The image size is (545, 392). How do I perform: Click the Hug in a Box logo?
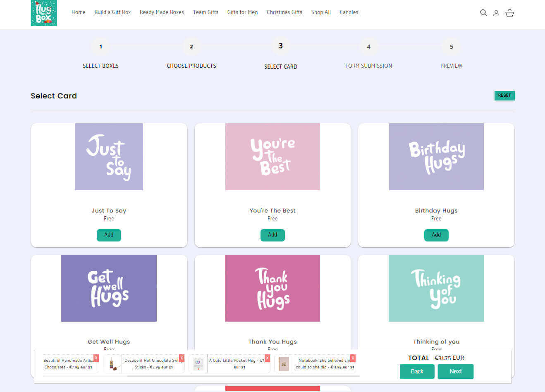[x=44, y=13]
